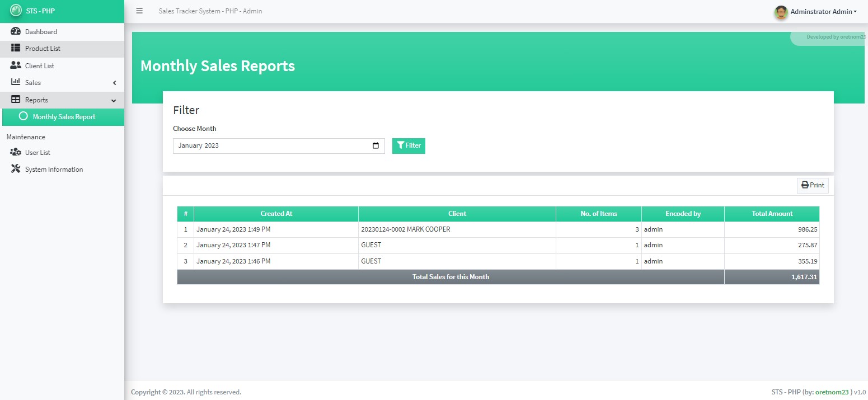Click the Product List grid icon

[x=16, y=48]
